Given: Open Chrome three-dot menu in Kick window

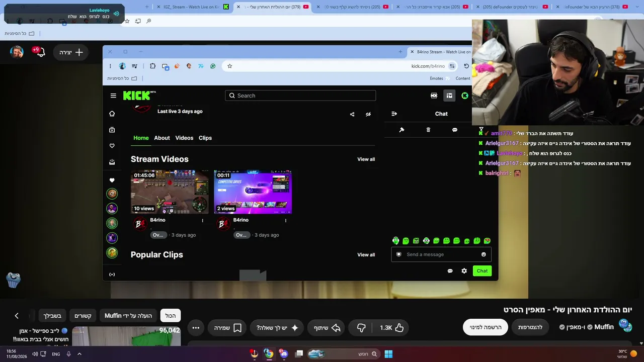Looking at the screenshot, I should tap(110, 66).
